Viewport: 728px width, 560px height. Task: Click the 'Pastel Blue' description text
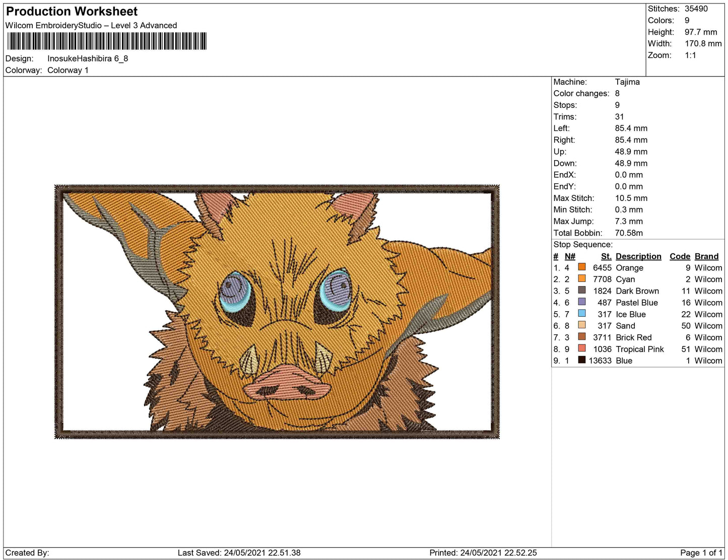coord(637,302)
